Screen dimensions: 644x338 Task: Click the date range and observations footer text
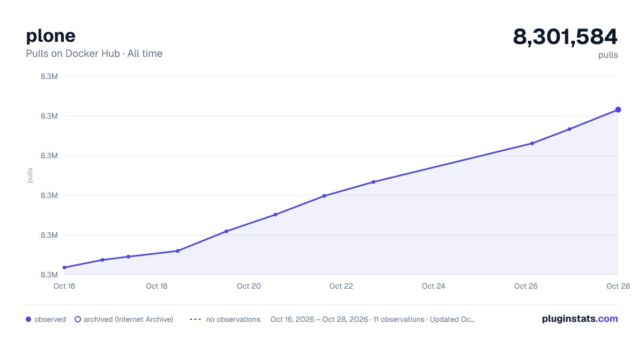(x=373, y=319)
